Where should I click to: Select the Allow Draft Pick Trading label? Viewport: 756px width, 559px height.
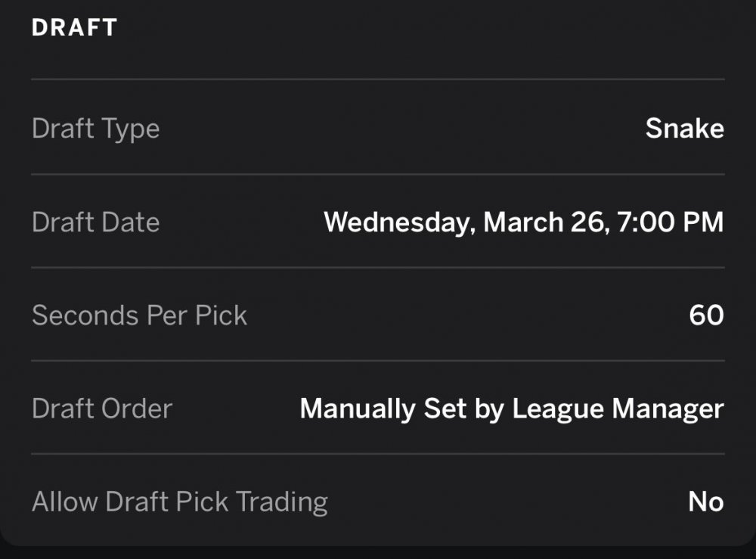[179, 502]
